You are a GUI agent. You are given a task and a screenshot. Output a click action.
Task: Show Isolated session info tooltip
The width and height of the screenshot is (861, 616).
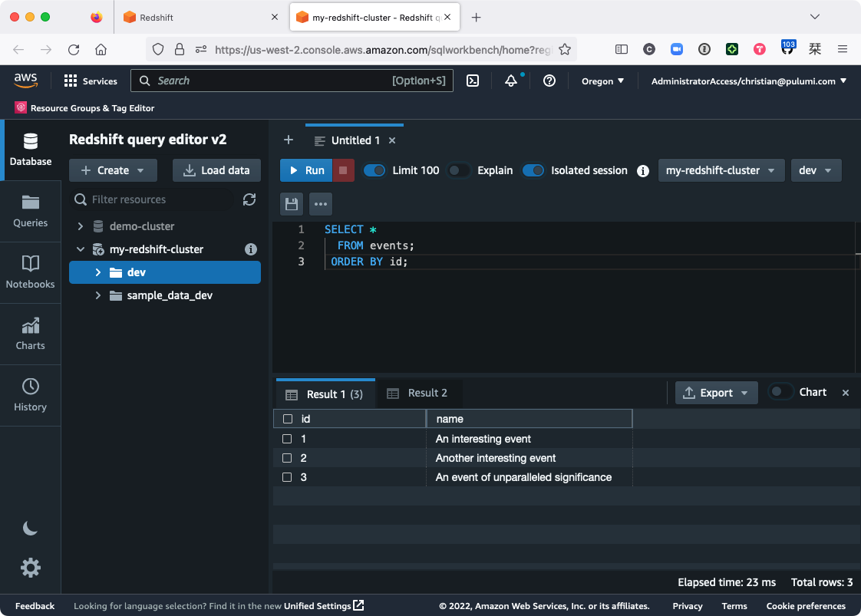tap(642, 171)
